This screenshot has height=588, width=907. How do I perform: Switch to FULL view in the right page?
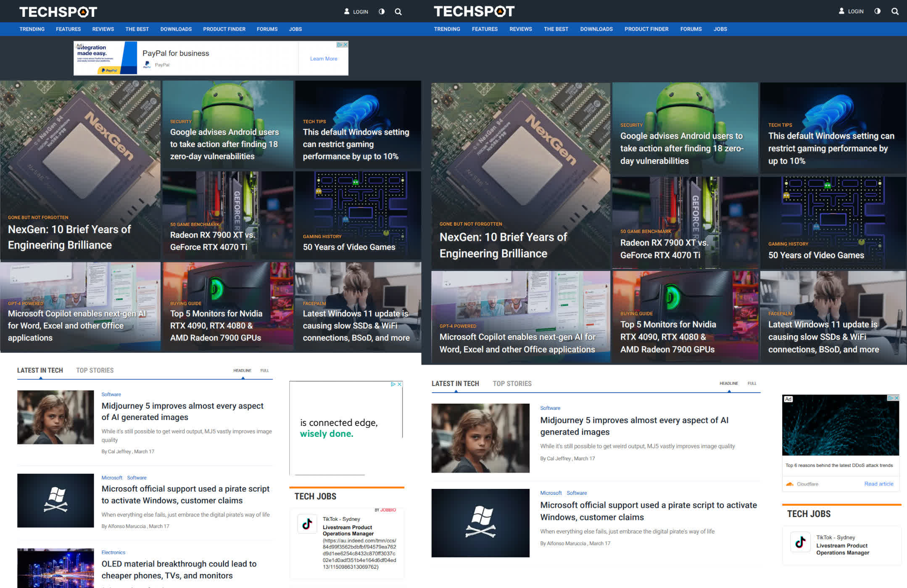751,383
